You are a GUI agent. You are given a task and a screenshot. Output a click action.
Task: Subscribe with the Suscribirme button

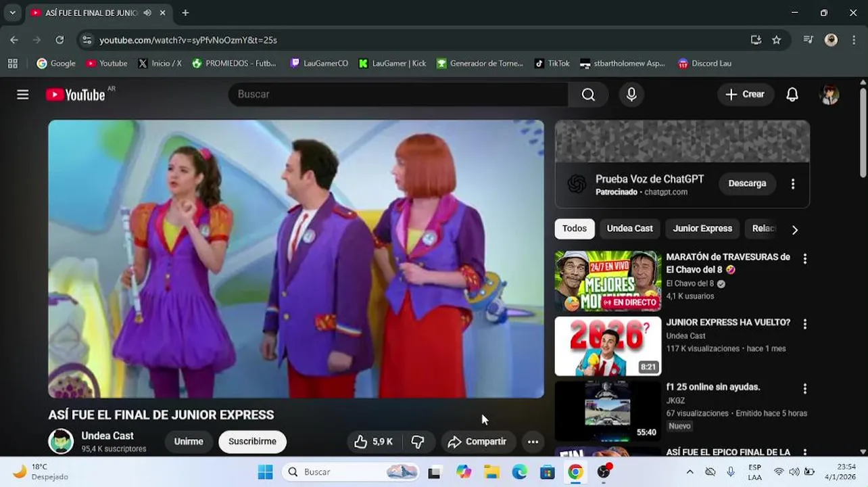coord(252,442)
